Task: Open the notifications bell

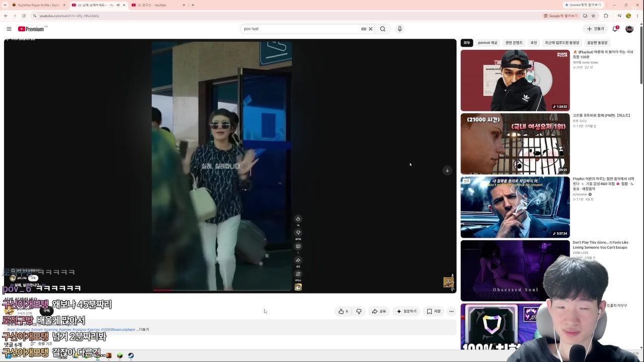Action: point(615,29)
